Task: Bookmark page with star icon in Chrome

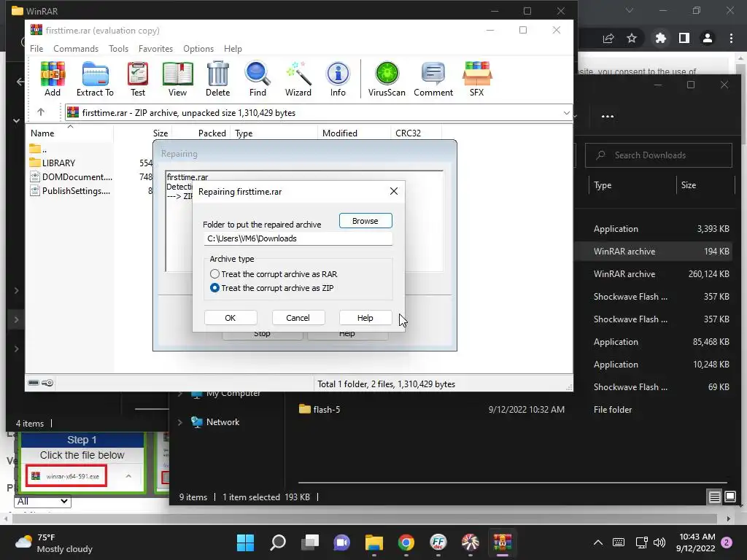Action: click(x=632, y=38)
